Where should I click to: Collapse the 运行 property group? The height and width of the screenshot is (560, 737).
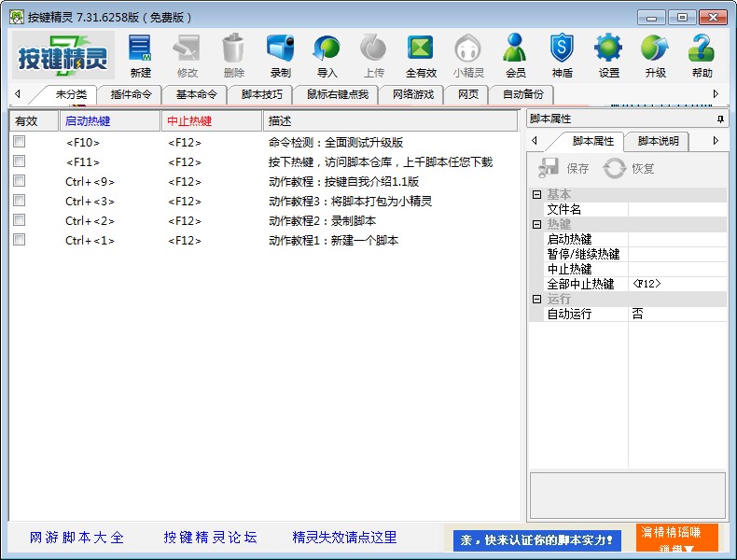(536, 299)
